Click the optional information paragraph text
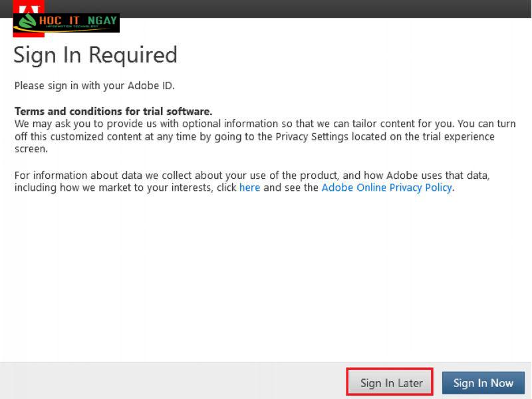This screenshot has width=532, height=399. [x=265, y=136]
